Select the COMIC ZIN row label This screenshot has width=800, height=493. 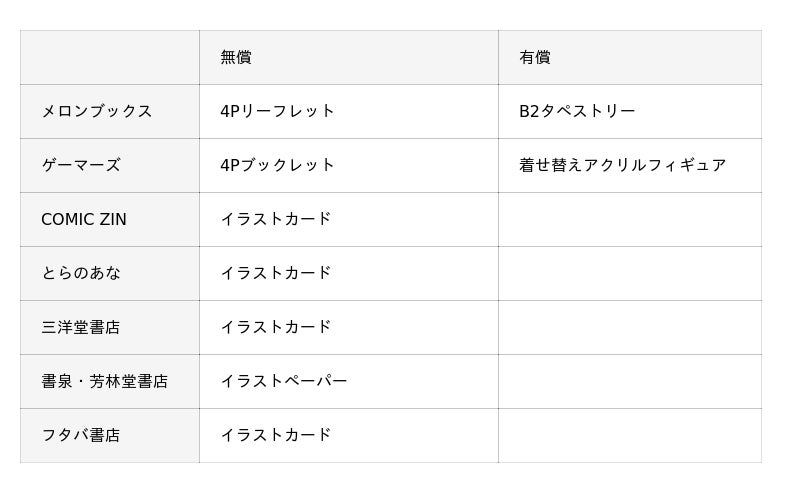(x=84, y=220)
